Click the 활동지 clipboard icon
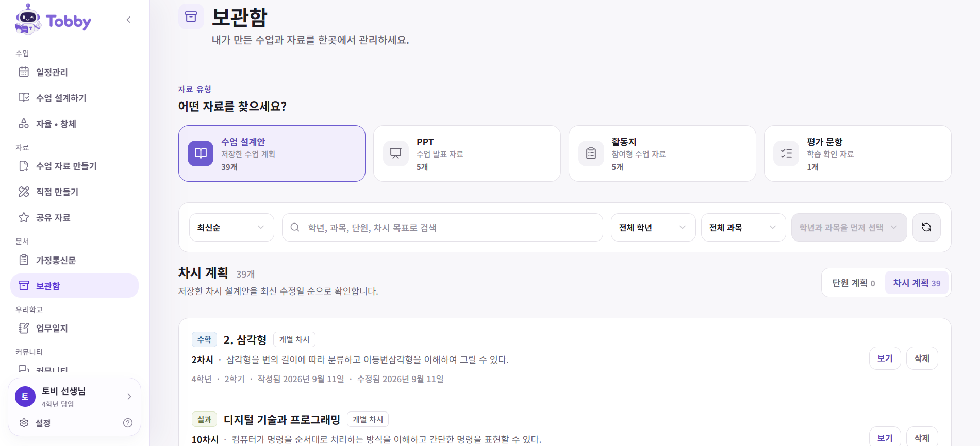 pyautogui.click(x=591, y=153)
